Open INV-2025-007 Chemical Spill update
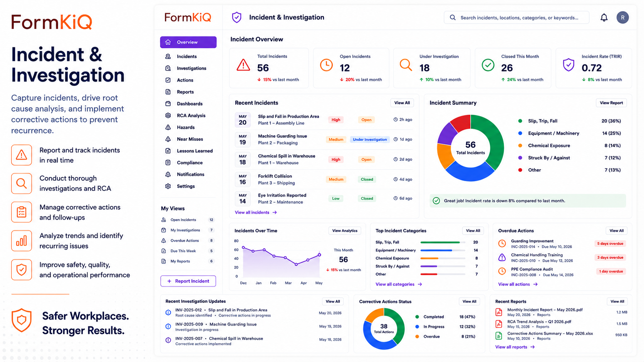Image resolution: width=644 pixels, height=362 pixels. tap(254, 341)
